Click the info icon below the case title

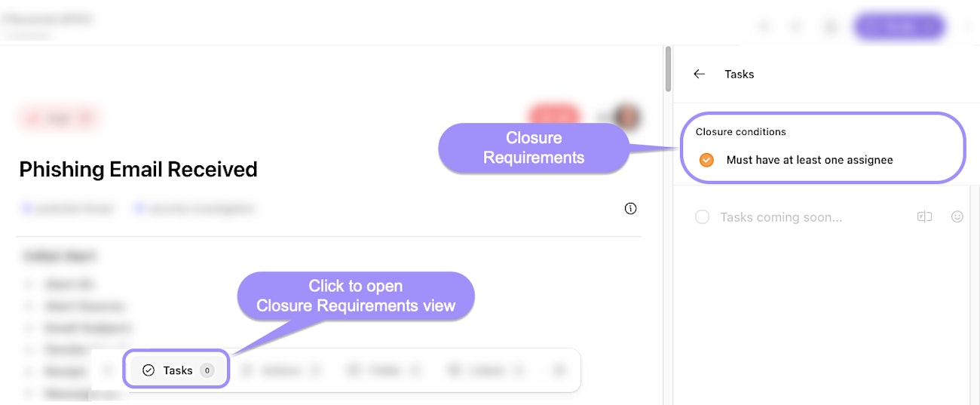631,208
